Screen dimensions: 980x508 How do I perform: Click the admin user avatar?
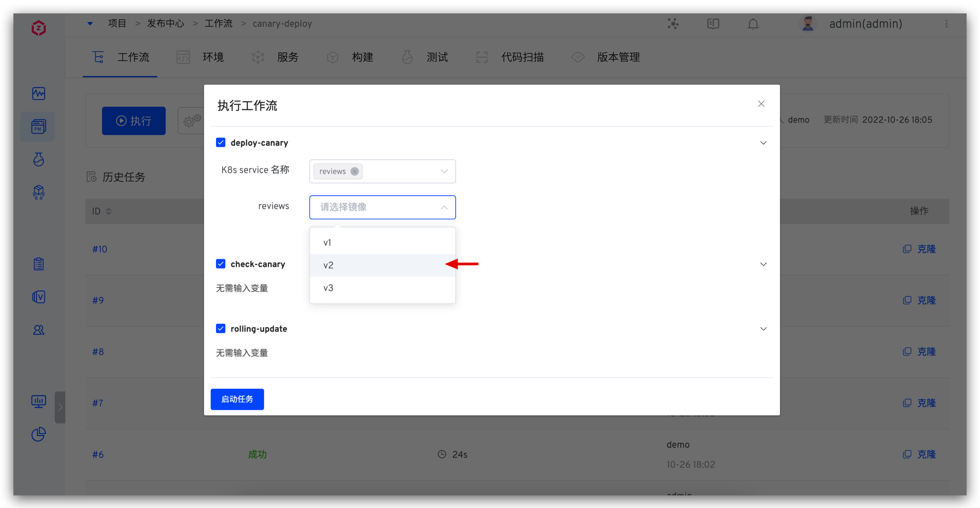tap(807, 24)
